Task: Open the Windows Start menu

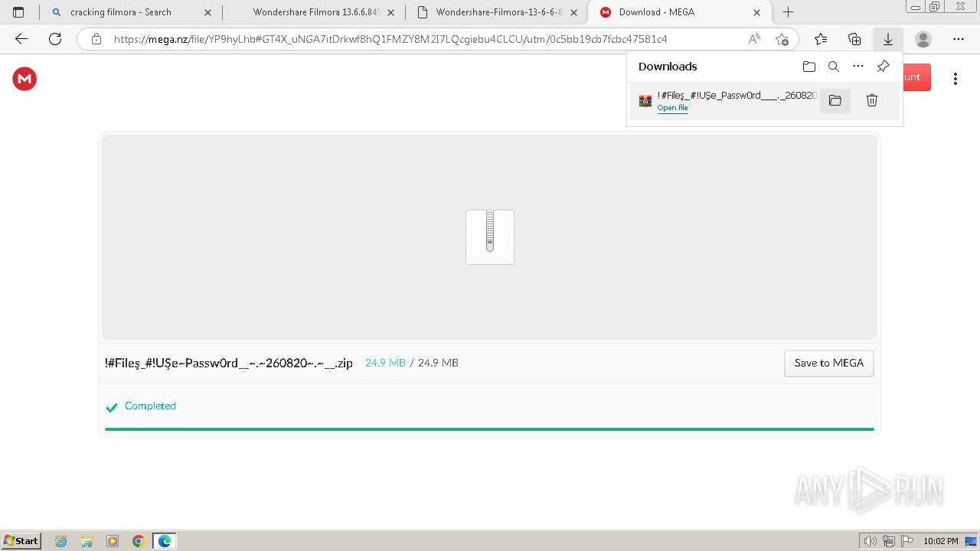Action: coord(21,541)
